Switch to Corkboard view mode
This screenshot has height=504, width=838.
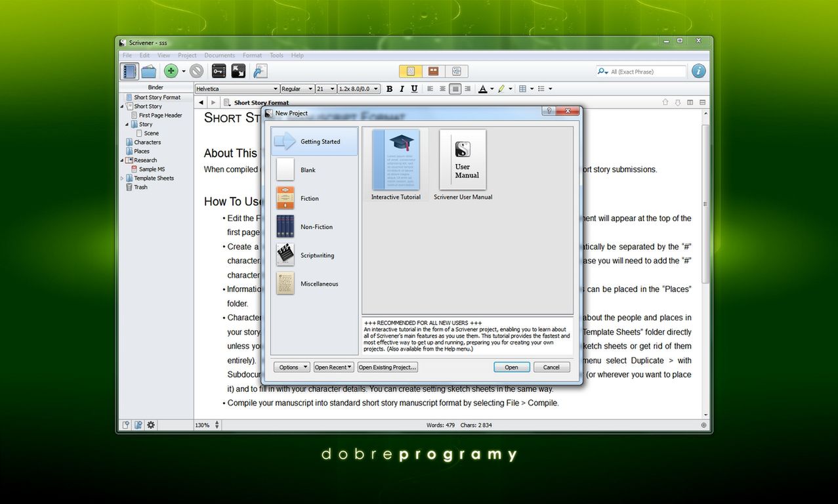[433, 72]
